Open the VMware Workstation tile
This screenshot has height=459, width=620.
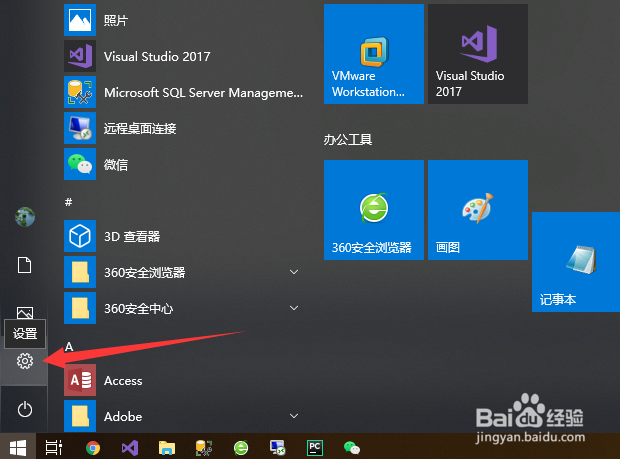pyautogui.click(x=374, y=54)
